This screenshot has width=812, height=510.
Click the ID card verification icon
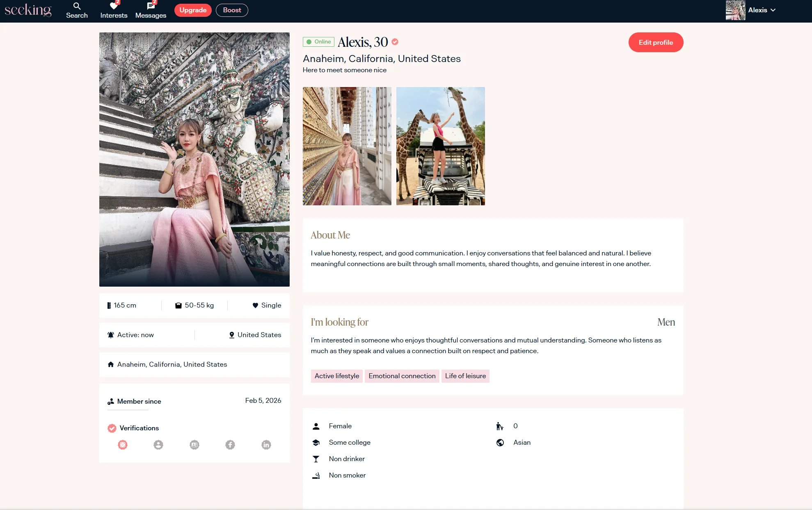pos(194,445)
